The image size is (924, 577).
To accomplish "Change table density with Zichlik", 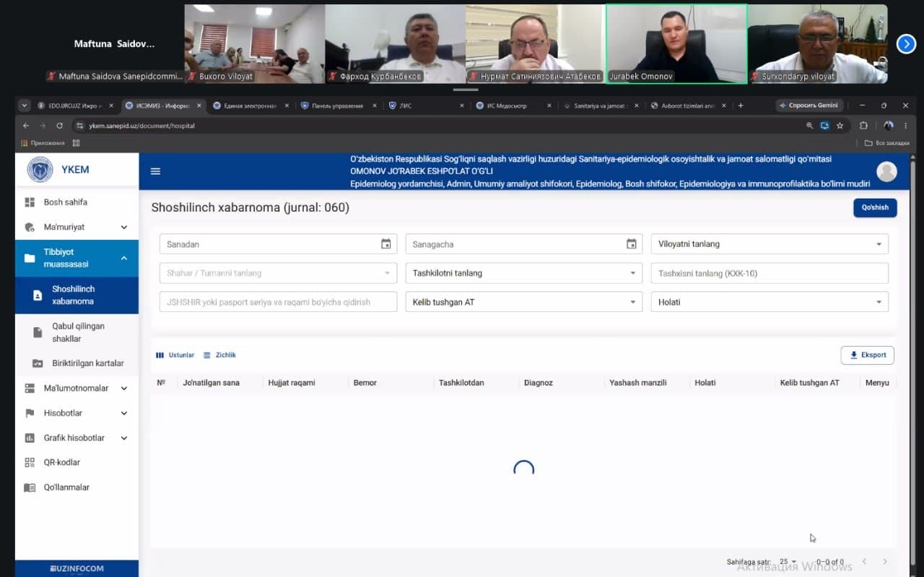I will [x=220, y=355].
